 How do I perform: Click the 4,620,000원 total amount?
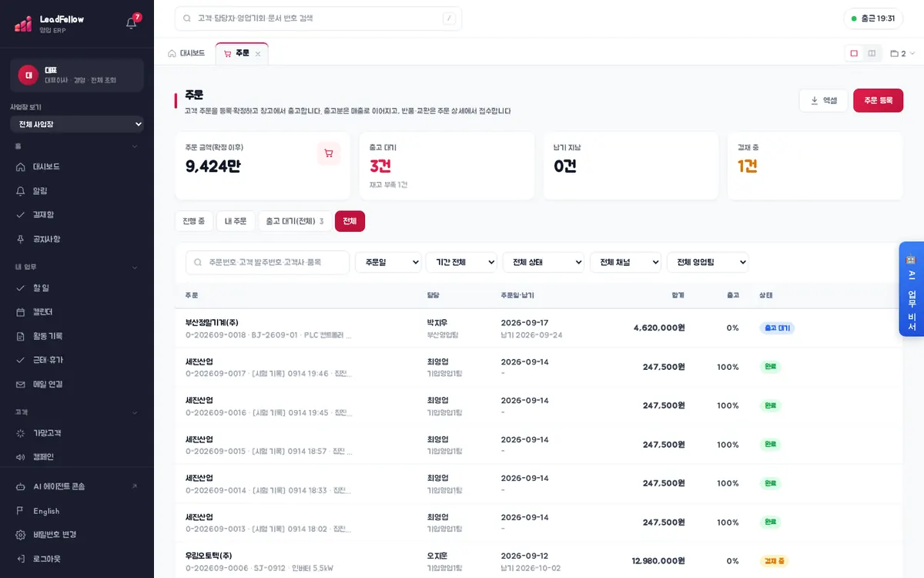659,328
